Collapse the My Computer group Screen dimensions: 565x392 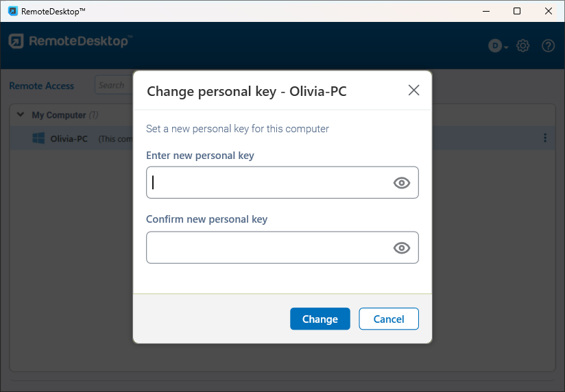tap(21, 115)
